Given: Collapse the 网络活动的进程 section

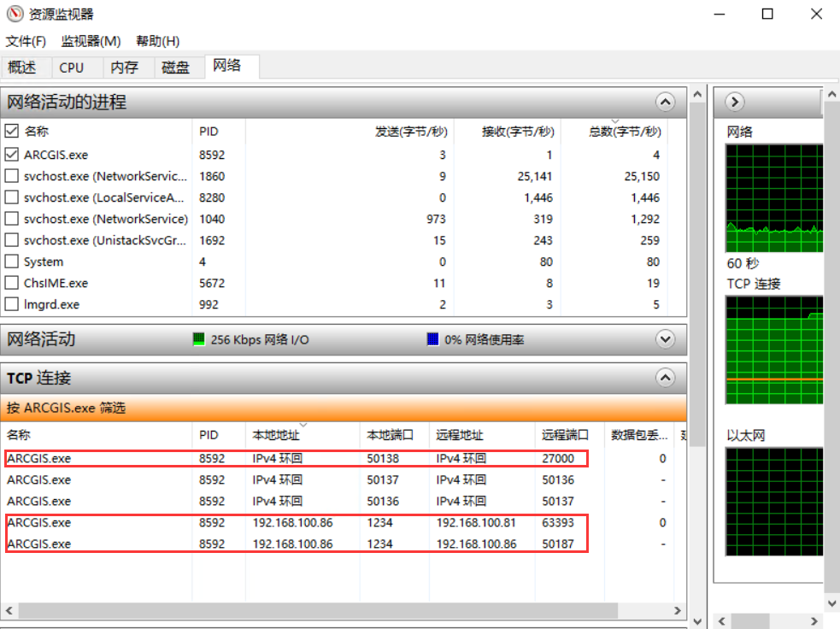Looking at the screenshot, I should 665,102.
